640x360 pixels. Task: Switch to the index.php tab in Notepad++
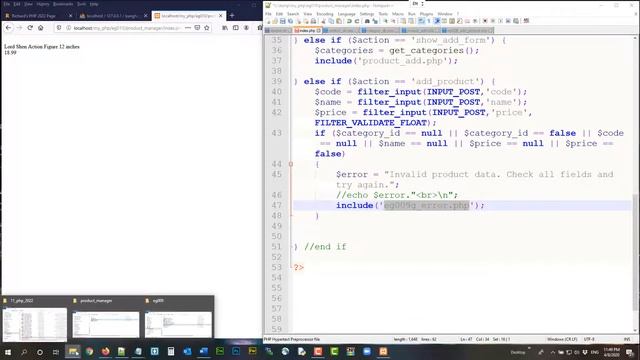tap(307, 31)
